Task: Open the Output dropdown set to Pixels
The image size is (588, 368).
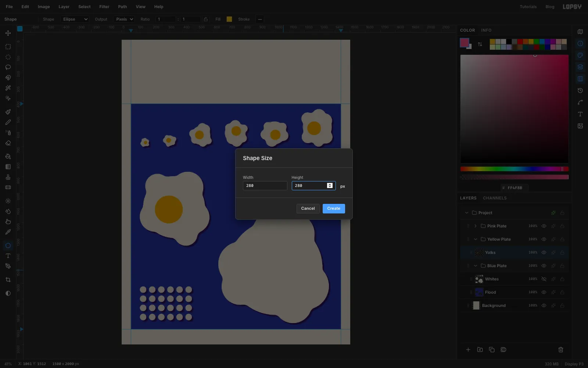Action: pyautogui.click(x=124, y=19)
